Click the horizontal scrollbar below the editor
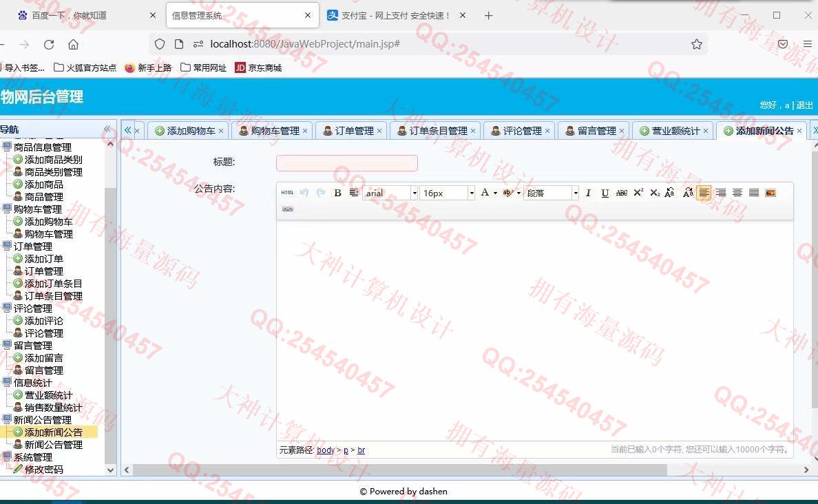The height and width of the screenshot is (504, 818). [x=399, y=470]
